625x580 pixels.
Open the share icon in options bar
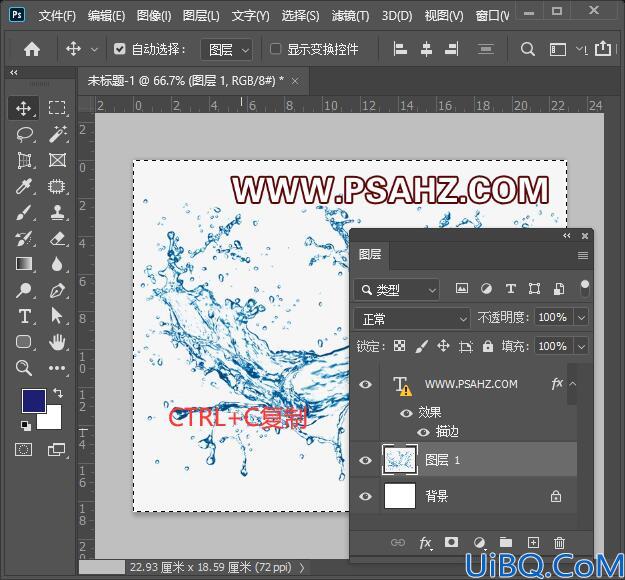[x=602, y=49]
